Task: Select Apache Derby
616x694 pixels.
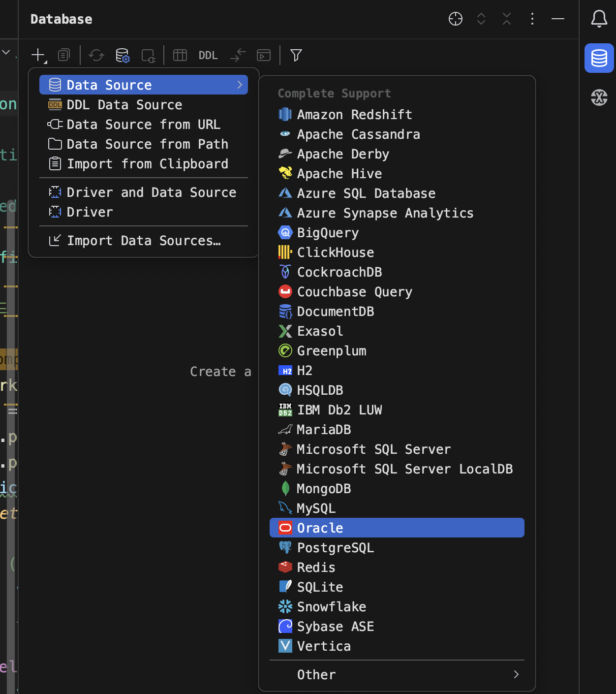Action: tap(397, 154)
